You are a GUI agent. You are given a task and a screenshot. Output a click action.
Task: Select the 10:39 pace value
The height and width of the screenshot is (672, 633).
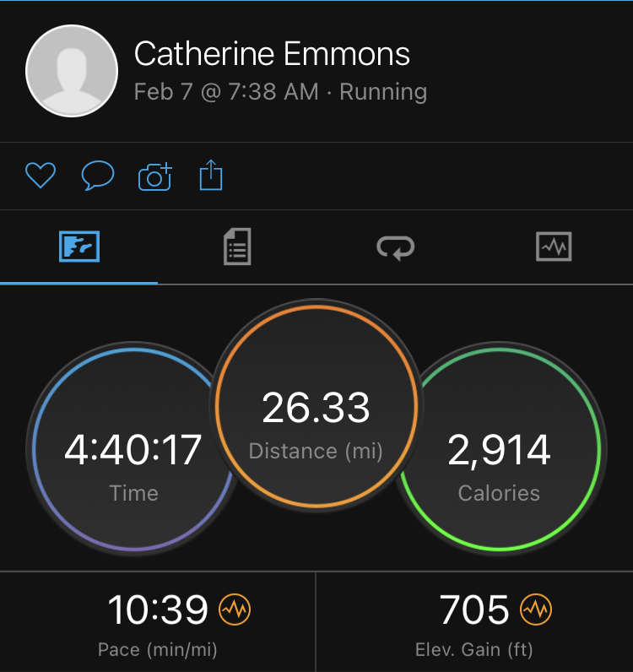158,610
